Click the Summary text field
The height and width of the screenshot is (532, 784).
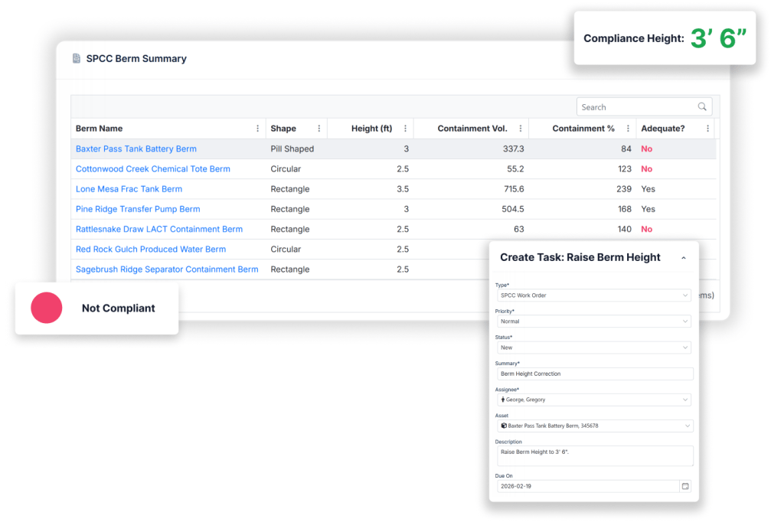(593, 374)
